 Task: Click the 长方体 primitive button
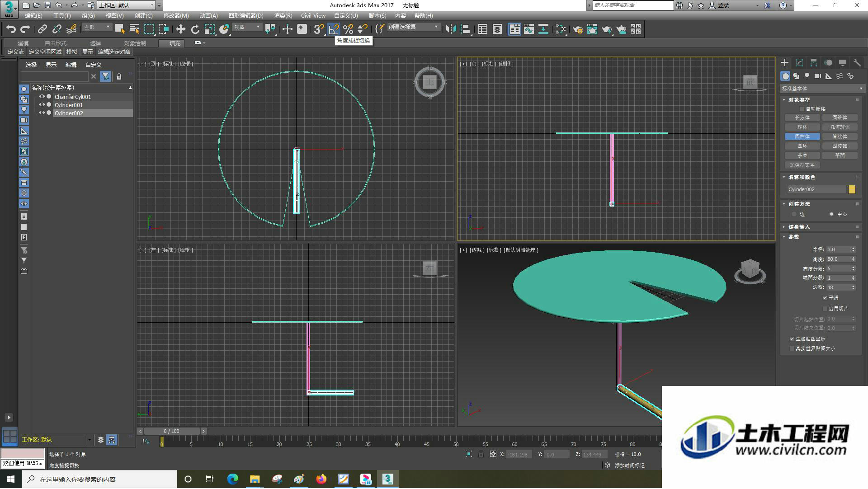click(802, 118)
